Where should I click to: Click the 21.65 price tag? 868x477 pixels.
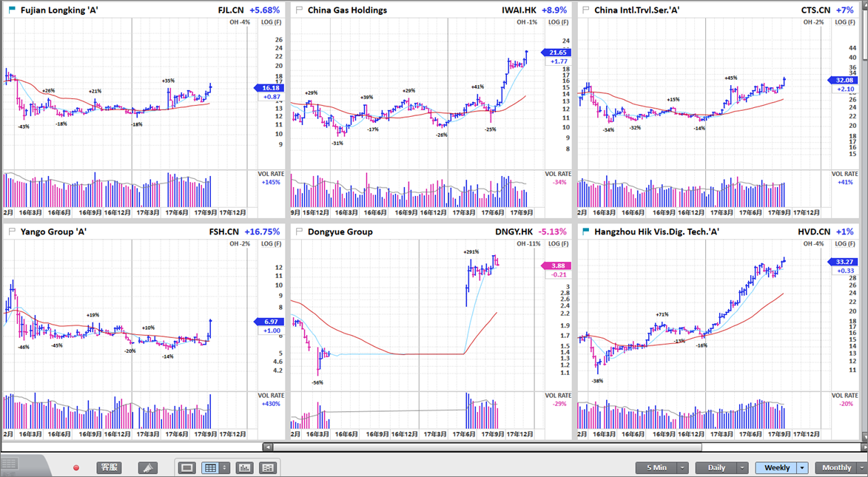pos(555,52)
